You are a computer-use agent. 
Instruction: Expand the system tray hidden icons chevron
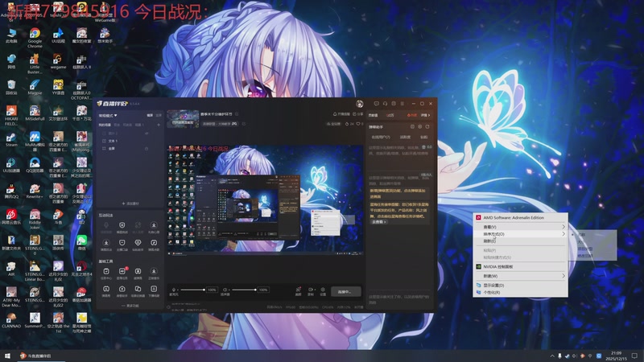pos(552,356)
